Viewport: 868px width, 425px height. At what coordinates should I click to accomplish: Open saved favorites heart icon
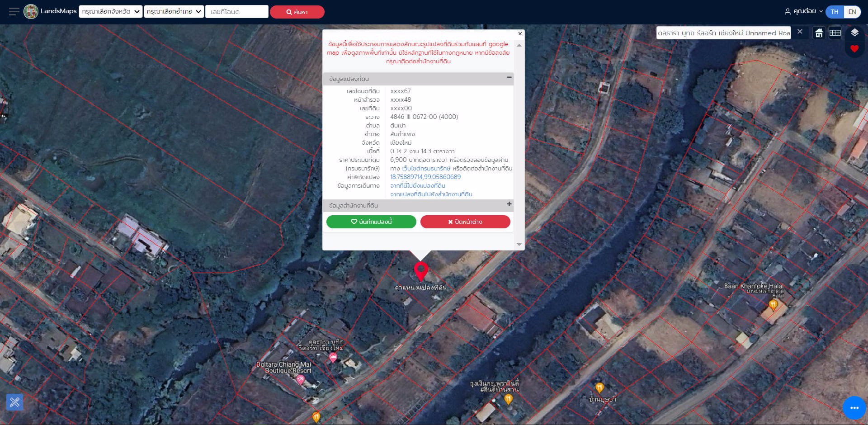coord(854,49)
